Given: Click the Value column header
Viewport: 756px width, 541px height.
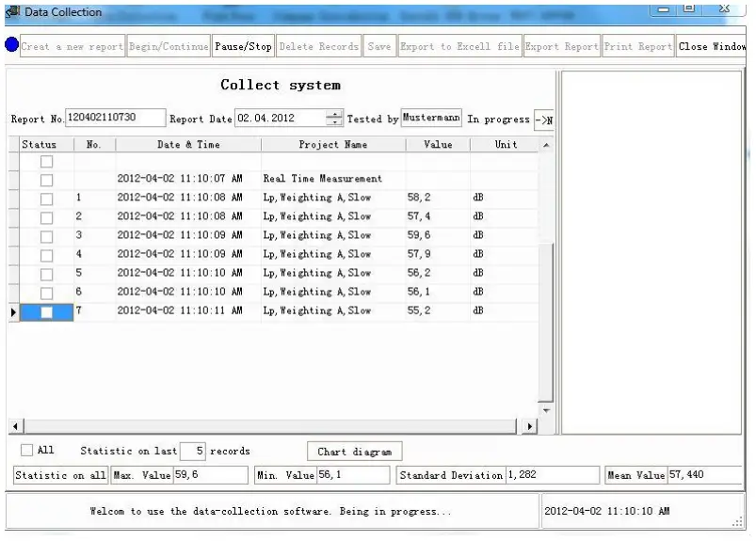Looking at the screenshot, I should [x=438, y=145].
